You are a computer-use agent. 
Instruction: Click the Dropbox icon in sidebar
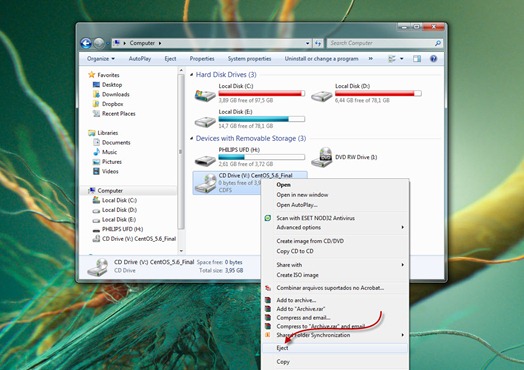tap(96, 104)
